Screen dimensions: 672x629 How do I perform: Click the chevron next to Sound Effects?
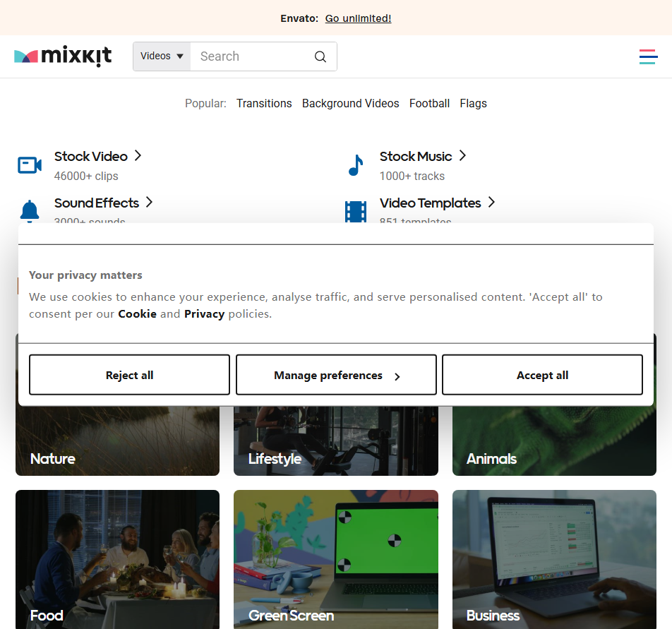(x=149, y=202)
